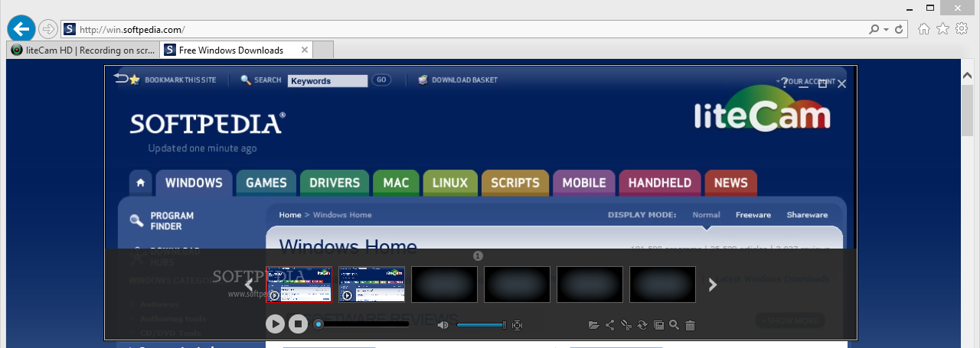This screenshot has height=348, width=980.
Task: Switch to fullscreen with the expand icon
Action: point(518,325)
